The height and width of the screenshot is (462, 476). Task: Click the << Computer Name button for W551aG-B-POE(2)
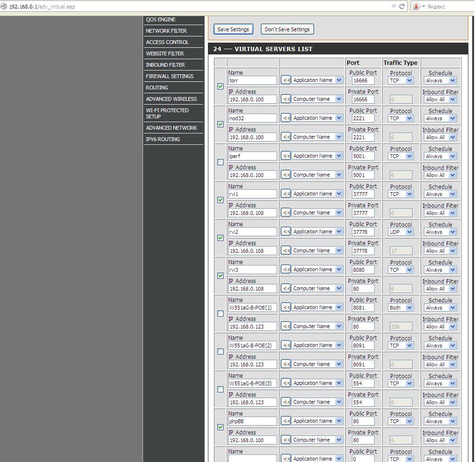point(286,364)
